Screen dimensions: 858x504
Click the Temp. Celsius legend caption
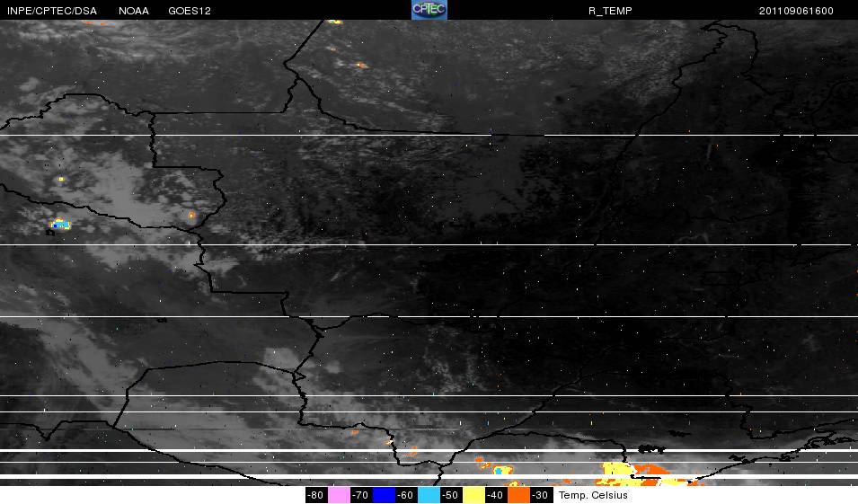click(593, 496)
